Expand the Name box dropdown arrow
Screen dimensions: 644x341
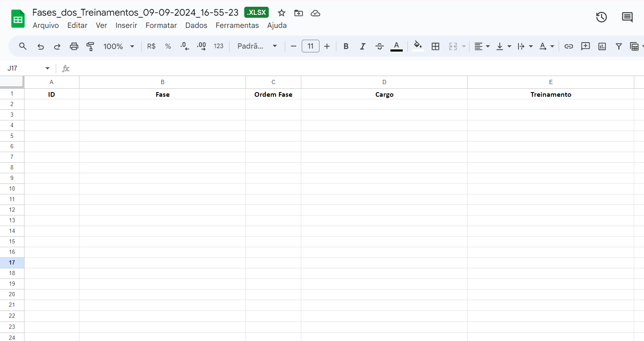point(47,68)
